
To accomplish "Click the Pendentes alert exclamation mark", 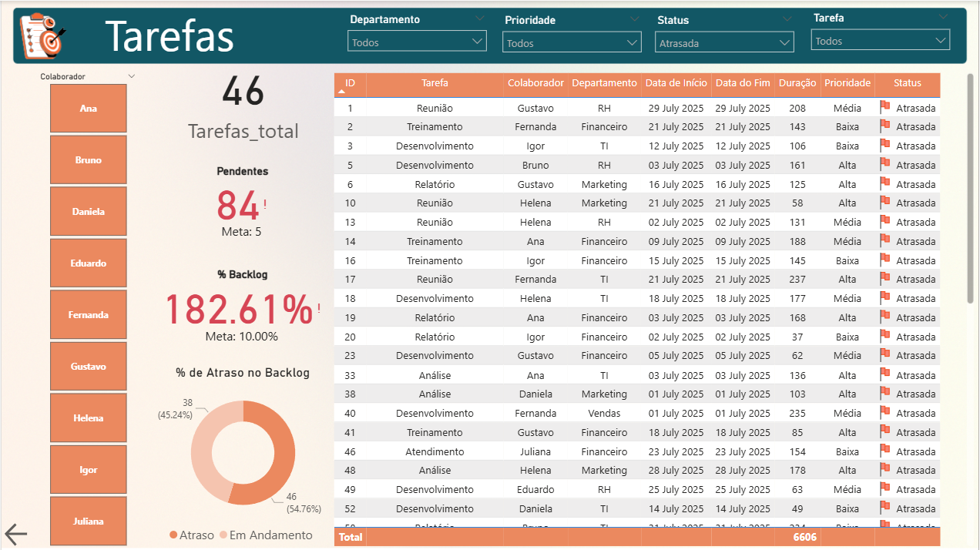I will click(x=265, y=204).
